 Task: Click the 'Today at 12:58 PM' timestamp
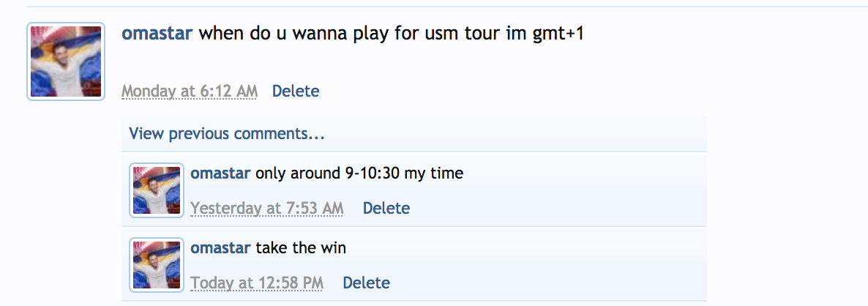[257, 283]
